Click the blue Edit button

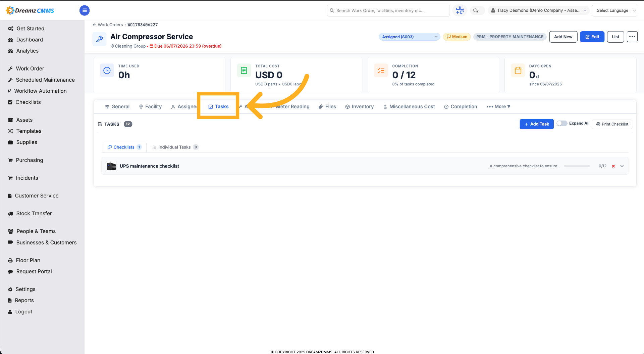point(592,37)
